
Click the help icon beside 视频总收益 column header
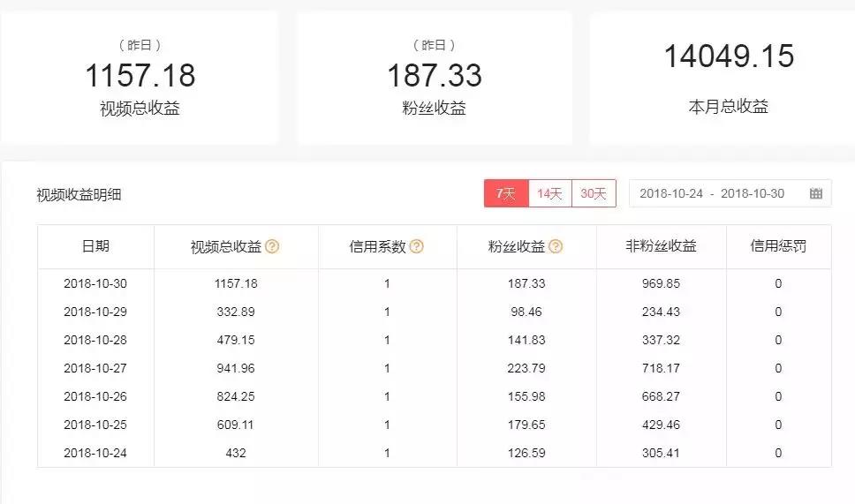tap(272, 247)
